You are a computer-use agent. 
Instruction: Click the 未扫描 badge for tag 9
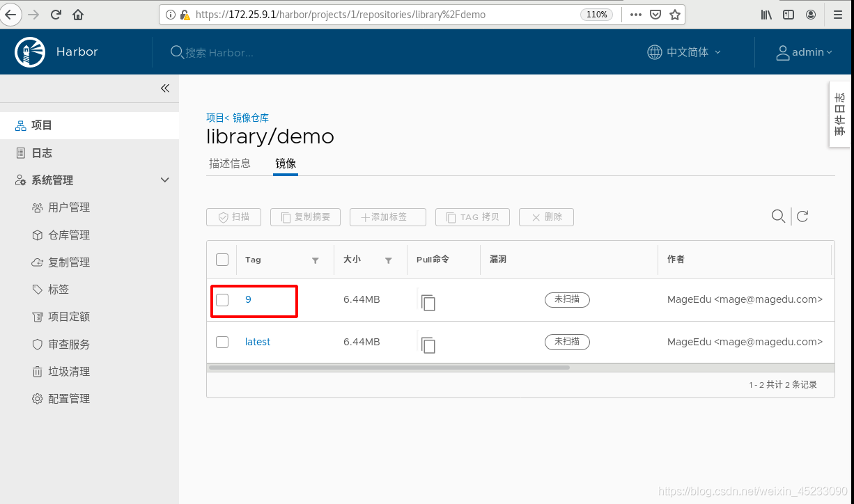pyautogui.click(x=567, y=299)
